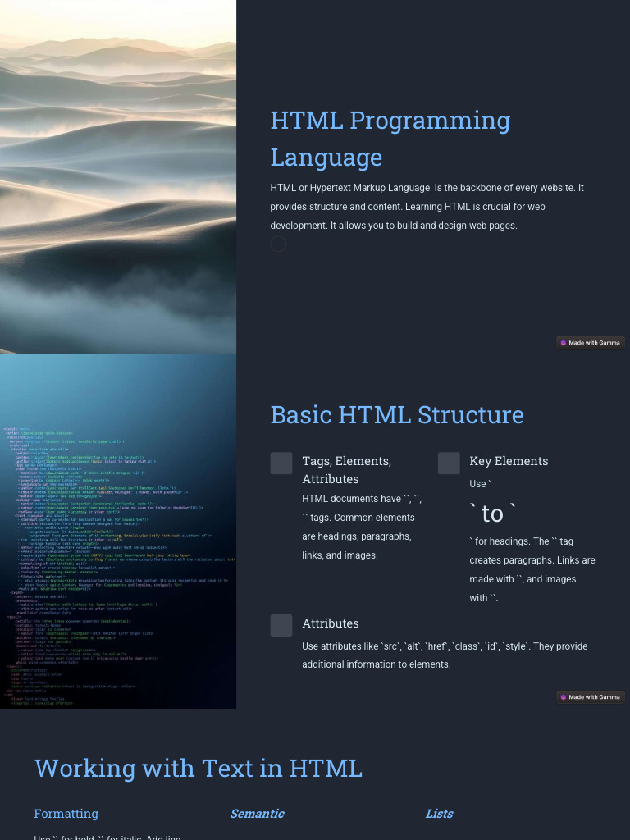The width and height of the screenshot is (630, 840).
Task: Click the Formatting column heading
Action: 66,814
